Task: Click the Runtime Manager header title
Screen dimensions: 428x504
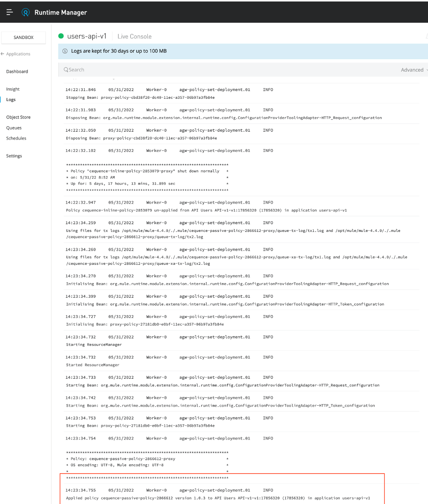Action: click(x=61, y=12)
